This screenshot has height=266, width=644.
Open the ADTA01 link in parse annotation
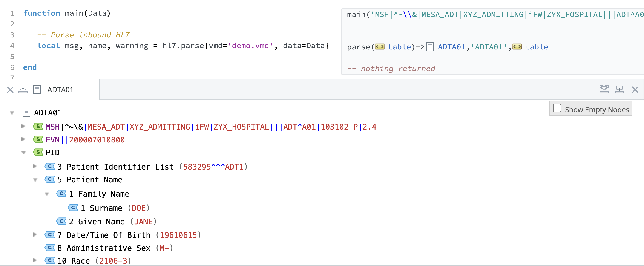(x=451, y=47)
